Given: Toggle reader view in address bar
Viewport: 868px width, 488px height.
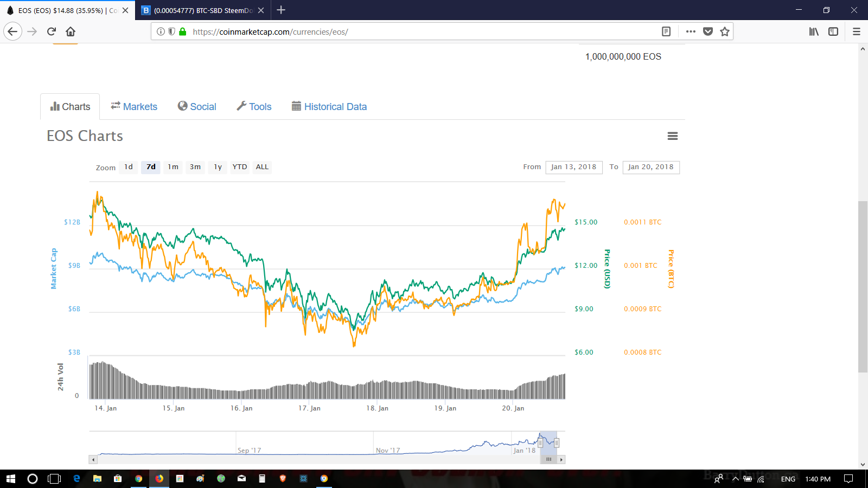Looking at the screenshot, I should [666, 31].
